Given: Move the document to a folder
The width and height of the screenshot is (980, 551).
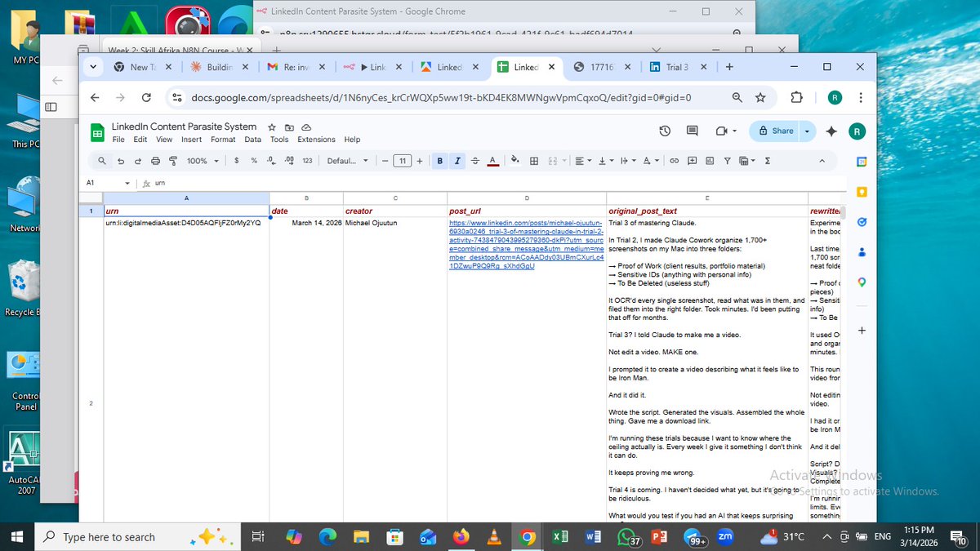Looking at the screenshot, I should tap(289, 127).
